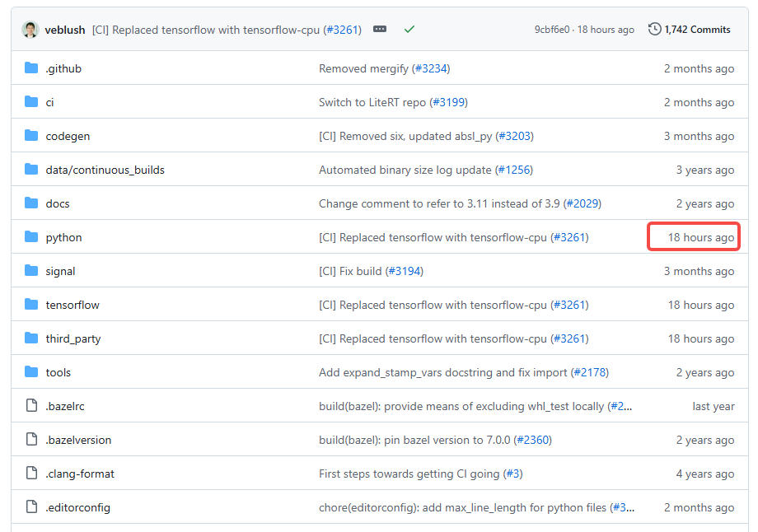This screenshot has width=758, height=532.
Task: Open the .bazelrc file
Action: (x=65, y=407)
